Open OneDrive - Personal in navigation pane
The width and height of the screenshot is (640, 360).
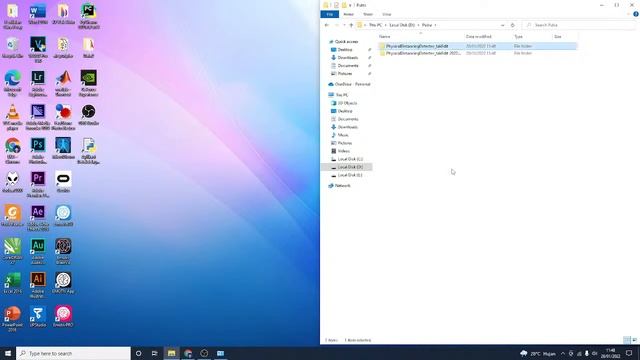[x=349, y=84]
